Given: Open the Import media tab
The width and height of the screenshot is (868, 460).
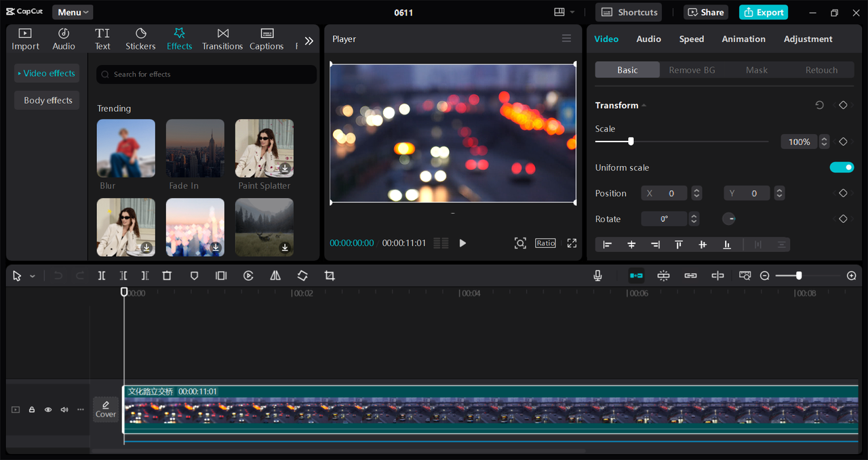Looking at the screenshot, I should click(25, 39).
